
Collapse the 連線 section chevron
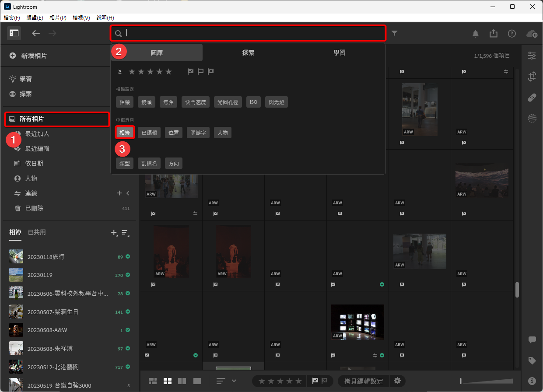tap(128, 193)
